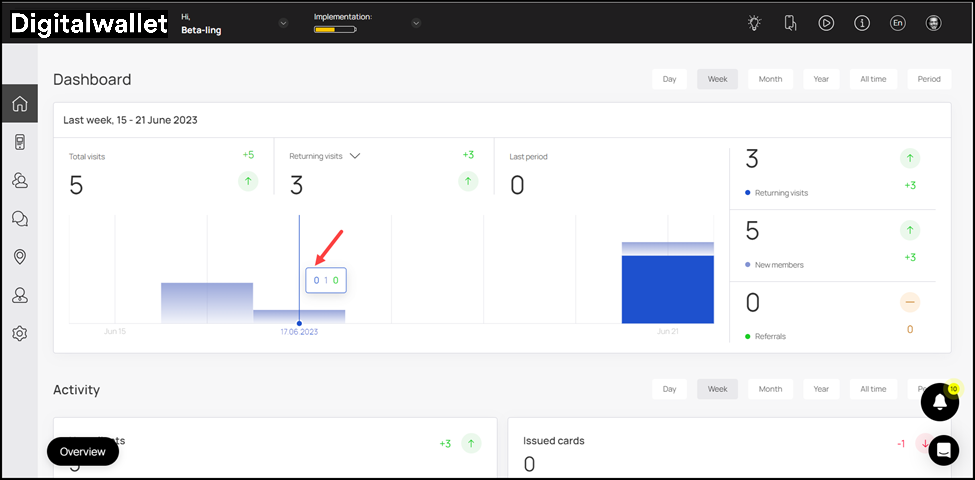The image size is (975, 480).
Task: Open the chat messages icon in sidebar
Action: pyautogui.click(x=19, y=218)
